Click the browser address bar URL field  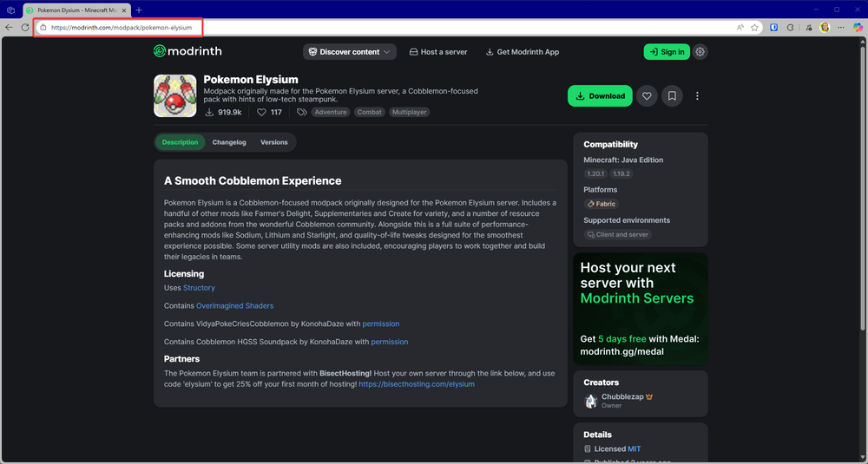tap(122, 28)
